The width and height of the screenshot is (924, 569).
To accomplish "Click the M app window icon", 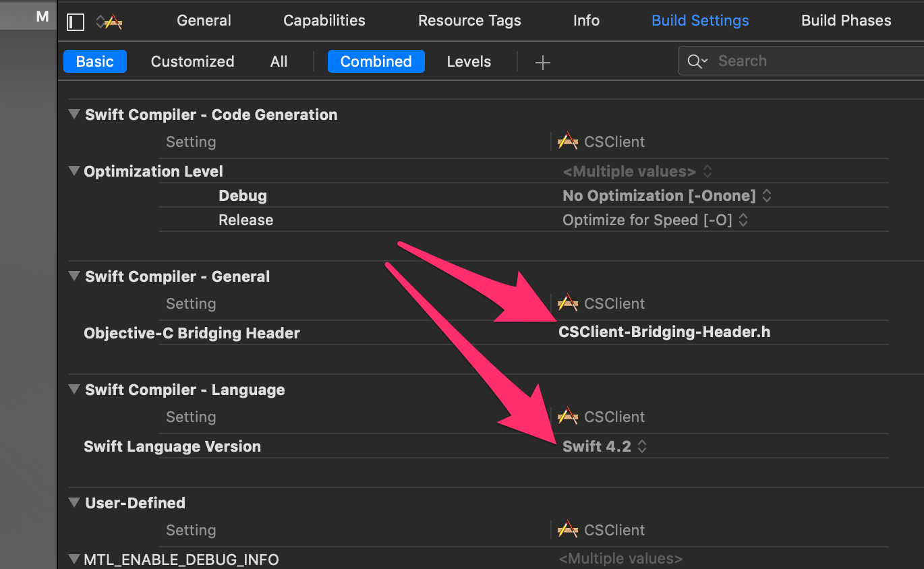I will pos(42,16).
